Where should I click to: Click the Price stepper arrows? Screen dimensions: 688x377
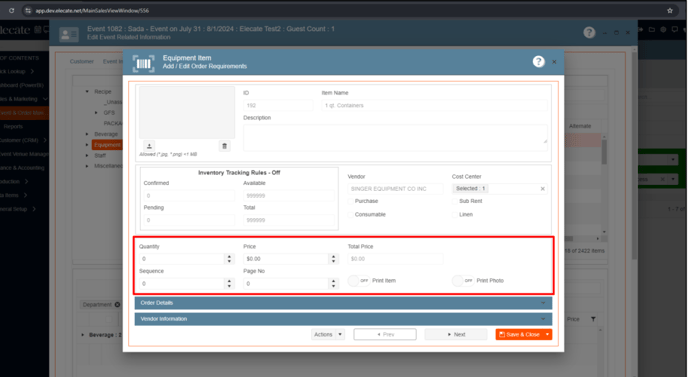click(333, 259)
